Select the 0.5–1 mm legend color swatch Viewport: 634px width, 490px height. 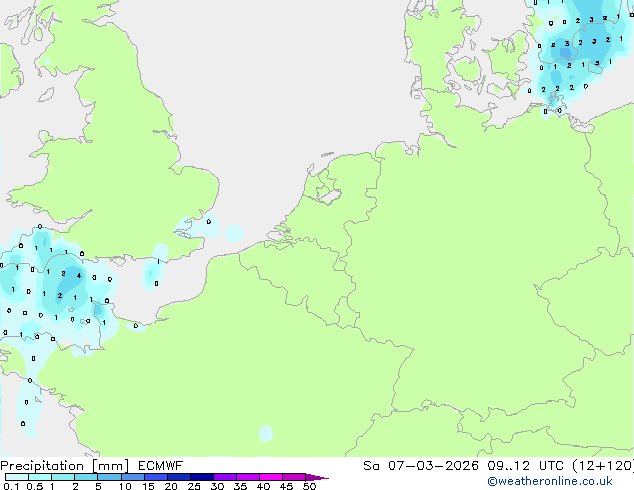tap(40, 477)
